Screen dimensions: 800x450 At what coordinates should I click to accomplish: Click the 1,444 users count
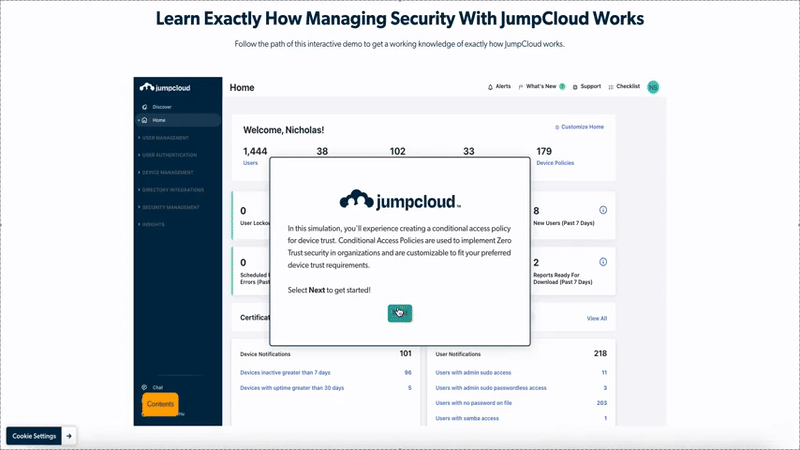tap(255, 152)
